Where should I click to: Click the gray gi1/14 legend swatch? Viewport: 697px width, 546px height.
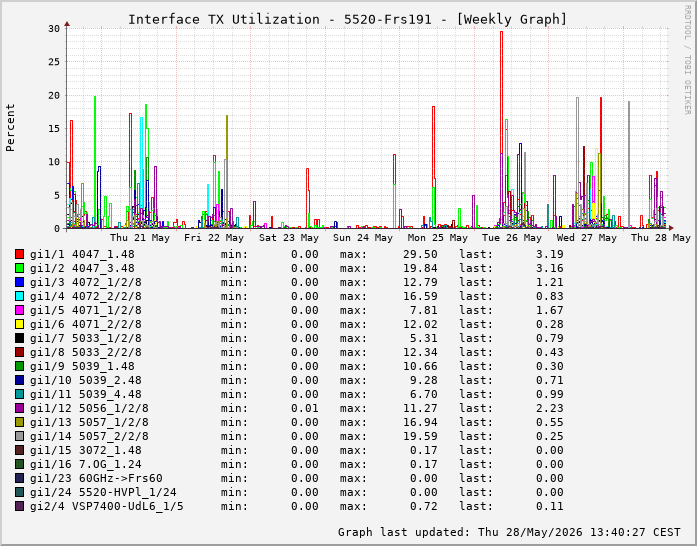19,436
